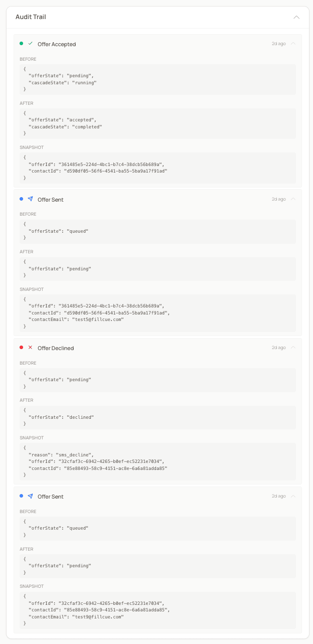This screenshot has width=313, height=644.
Task: Collapse the Offer Accepted entry chevron
Action: (x=293, y=44)
